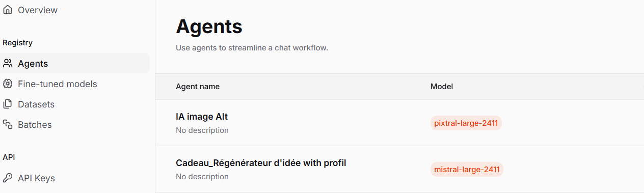
Task: Open Cadeau_Régénérateur d'idée with profil agent
Action: (261, 163)
